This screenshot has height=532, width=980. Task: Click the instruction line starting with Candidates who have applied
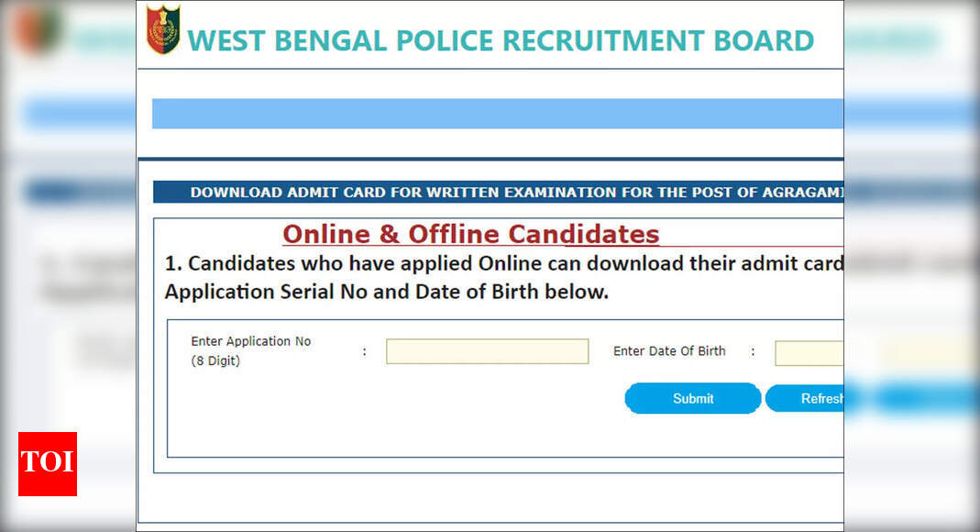503,264
